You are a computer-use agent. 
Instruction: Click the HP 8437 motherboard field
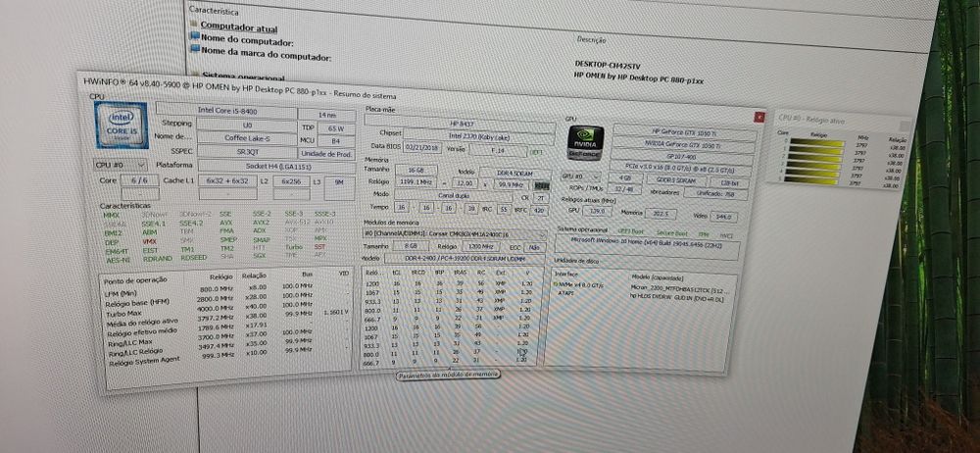pos(462,124)
